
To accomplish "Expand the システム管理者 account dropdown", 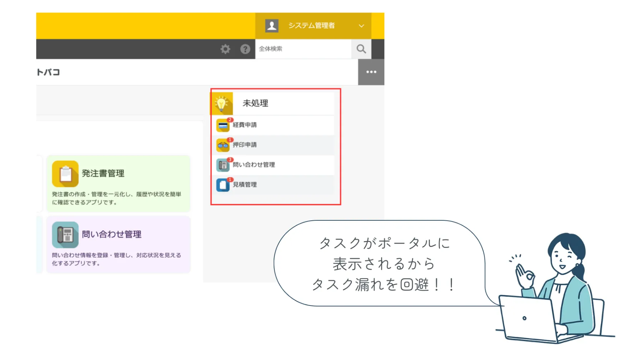I will click(361, 26).
